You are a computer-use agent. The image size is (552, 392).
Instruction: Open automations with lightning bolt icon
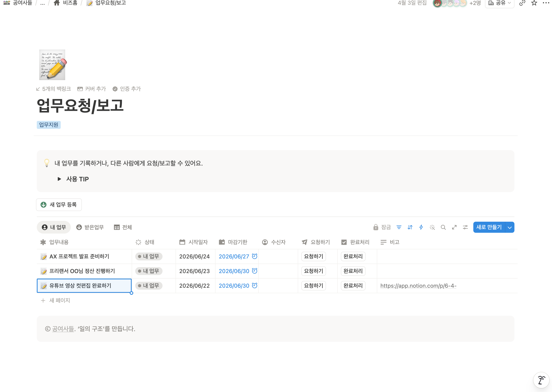tap(421, 227)
